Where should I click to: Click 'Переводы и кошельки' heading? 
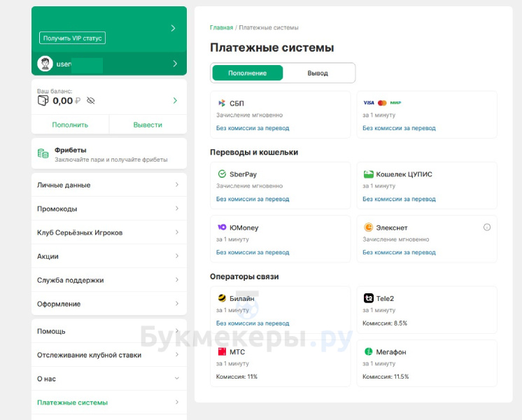(x=254, y=152)
